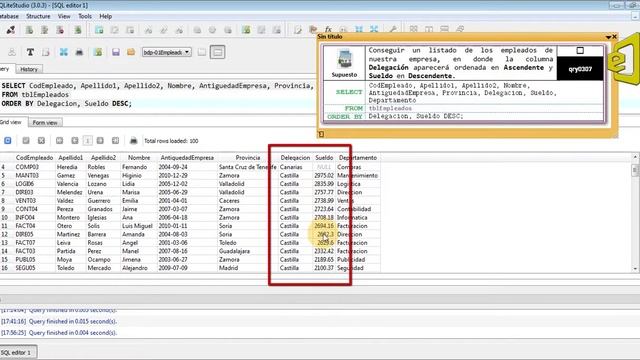The height and width of the screenshot is (360, 640).
Task: Click the notepad SQL editor icon in the top toolbar
Action: [298, 29]
